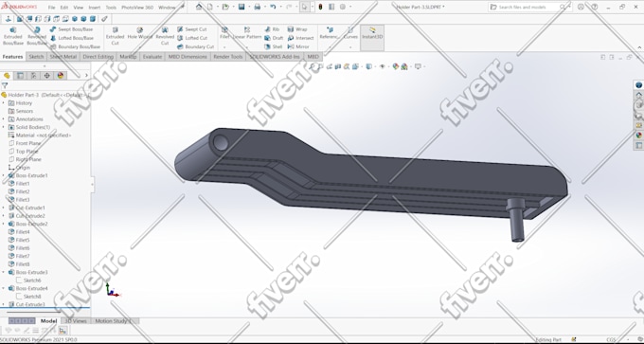Click the Save icon in title toolbar
Image resolution: width=644 pixels, height=344 pixels.
click(x=241, y=7)
